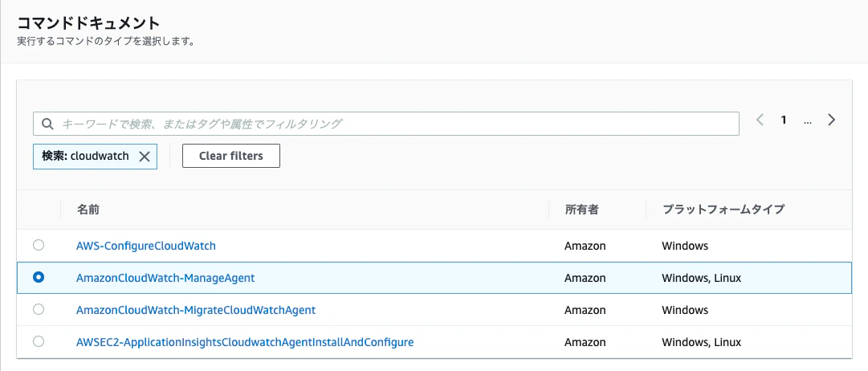The height and width of the screenshot is (371, 868).
Task: Go to next page arrow
Action: [x=831, y=120]
